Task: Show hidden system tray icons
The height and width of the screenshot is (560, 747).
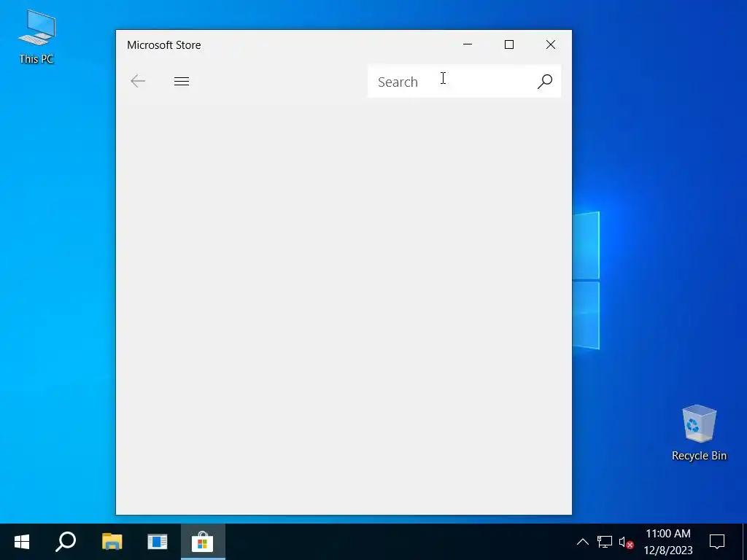Action: (x=583, y=542)
